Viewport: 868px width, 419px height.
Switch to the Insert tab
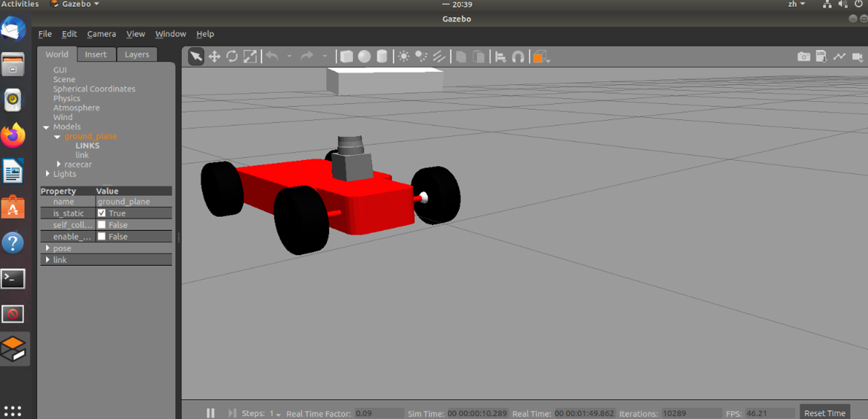[x=96, y=54]
